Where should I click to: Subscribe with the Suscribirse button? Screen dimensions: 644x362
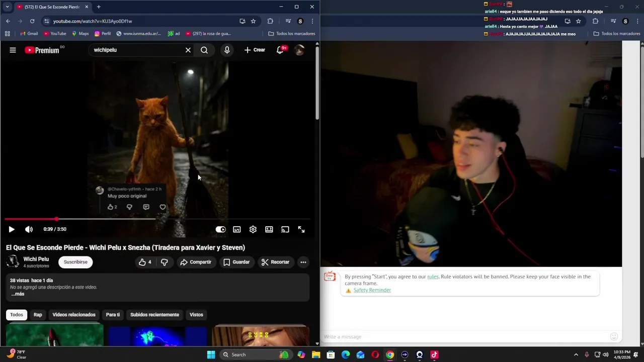[75, 262]
